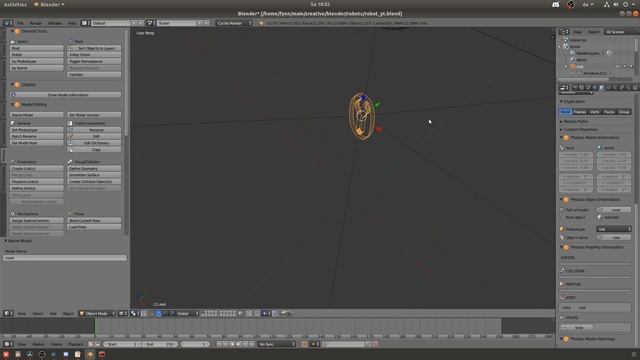The height and width of the screenshot is (360, 640).
Task: Select Frames duplication option
Action: pyautogui.click(x=580, y=112)
